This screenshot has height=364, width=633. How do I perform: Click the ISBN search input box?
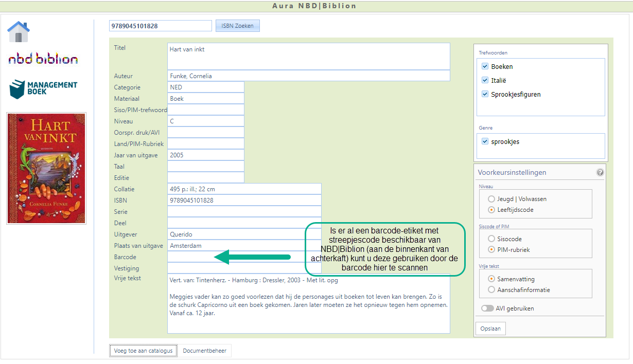click(161, 26)
